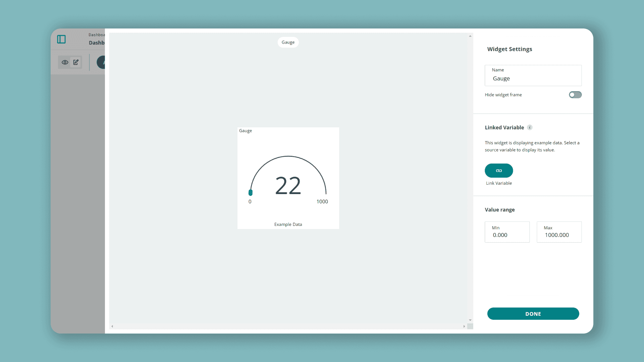Select the edit mode pencil icon

pyautogui.click(x=76, y=62)
